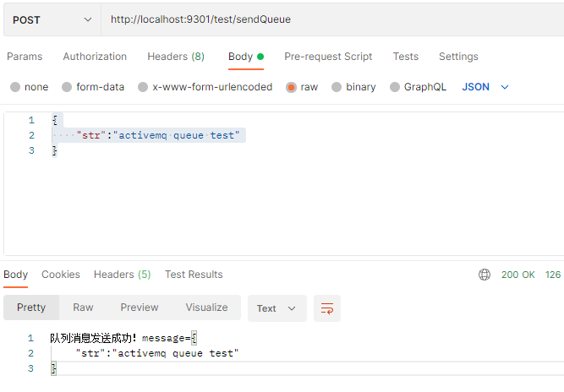Toggle the wrap lines icon button
564x392 pixels.
pyautogui.click(x=327, y=308)
